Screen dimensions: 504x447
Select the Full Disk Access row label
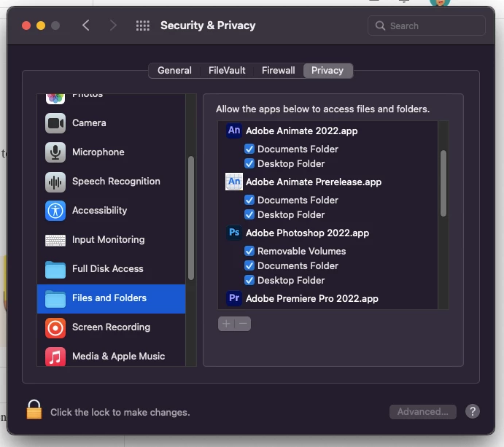[x=108, y=268]
